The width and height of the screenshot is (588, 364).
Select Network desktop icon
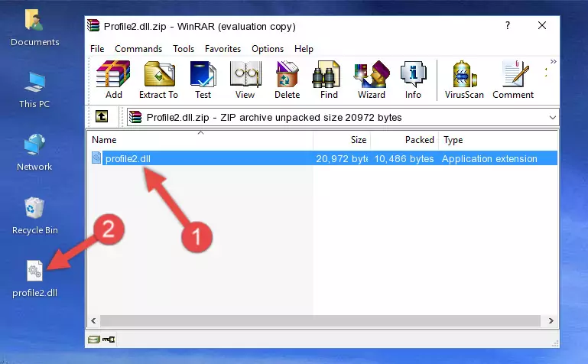coord(34,153)
